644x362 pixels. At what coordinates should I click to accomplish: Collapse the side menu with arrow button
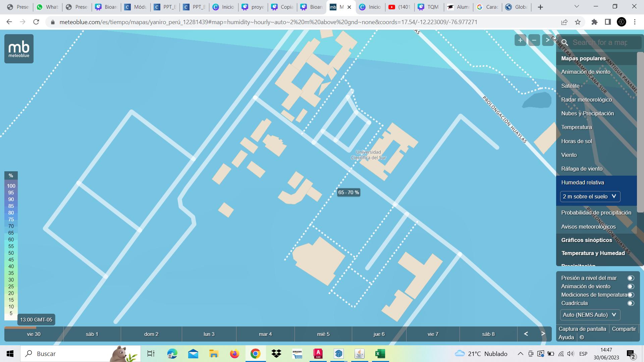click(x=547, y=40)
